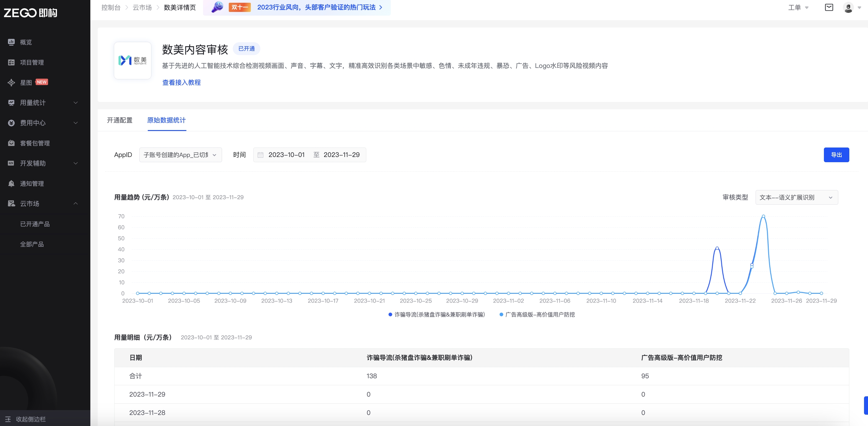Open the AppID dropdown selector

[x=180, y=155]
